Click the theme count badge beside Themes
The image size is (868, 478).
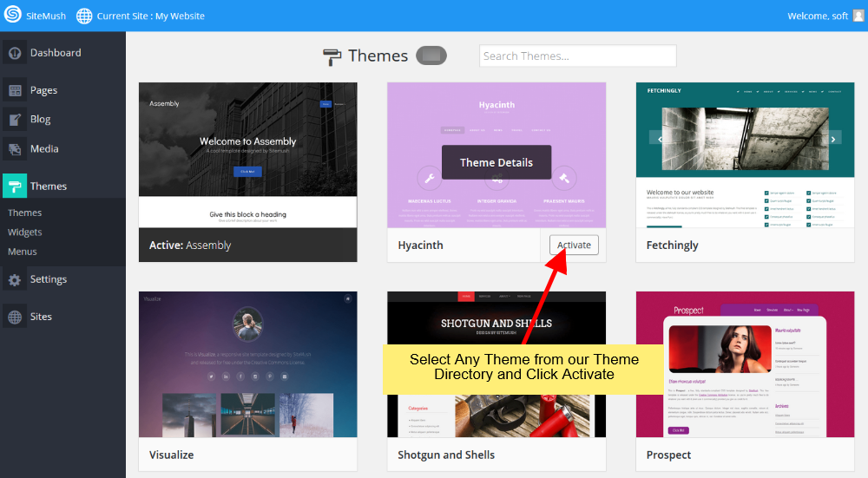point(431,56)
